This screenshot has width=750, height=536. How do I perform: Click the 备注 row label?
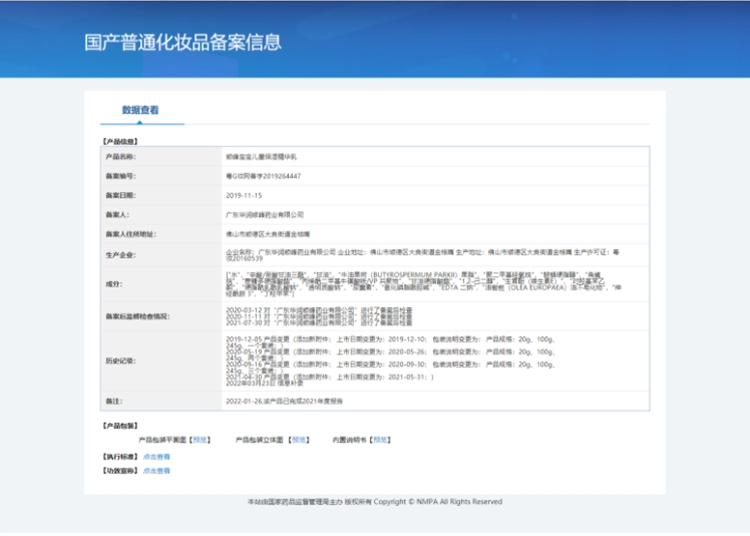pyautogui.click(x=114, y=401)
